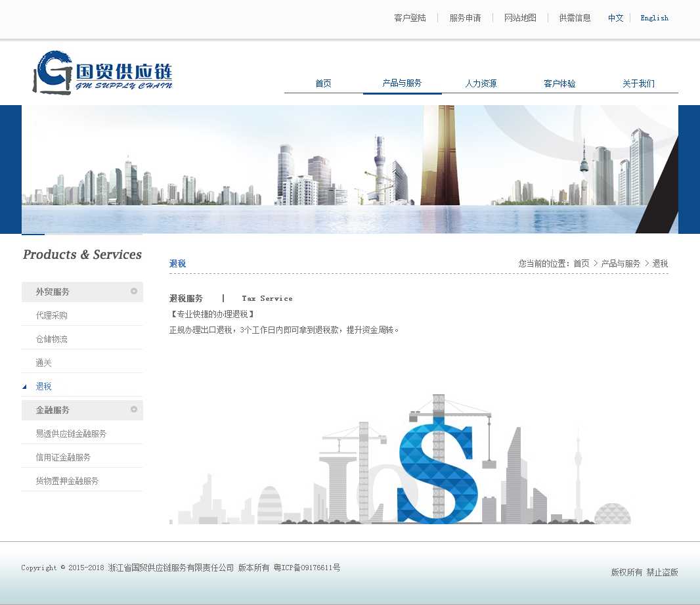This screenshot has height=605, width=700.
Task: Open 易透供应链金融服务 sidebar item
Action: 71,434
